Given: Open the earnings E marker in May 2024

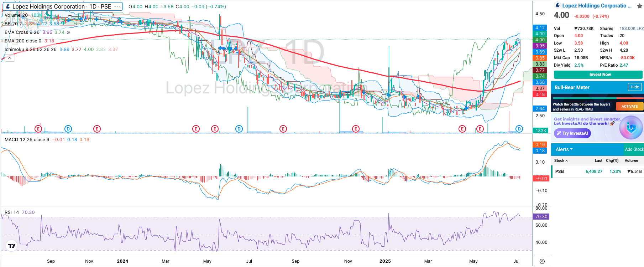Looking at the screenshot, I should tap(215, 129).
